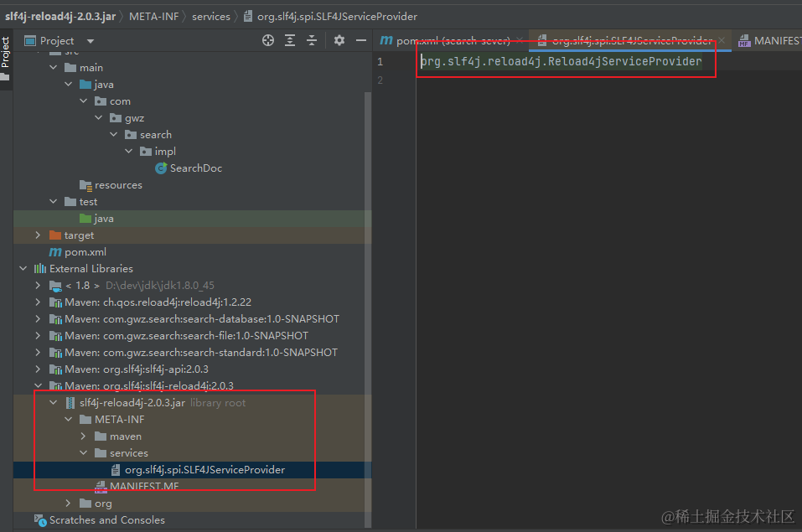Expand the org folder in jar

coord(68,503)
